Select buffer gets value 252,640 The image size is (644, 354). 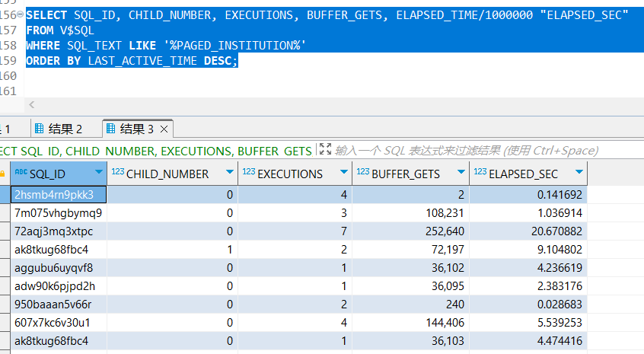tap(411, 231)
